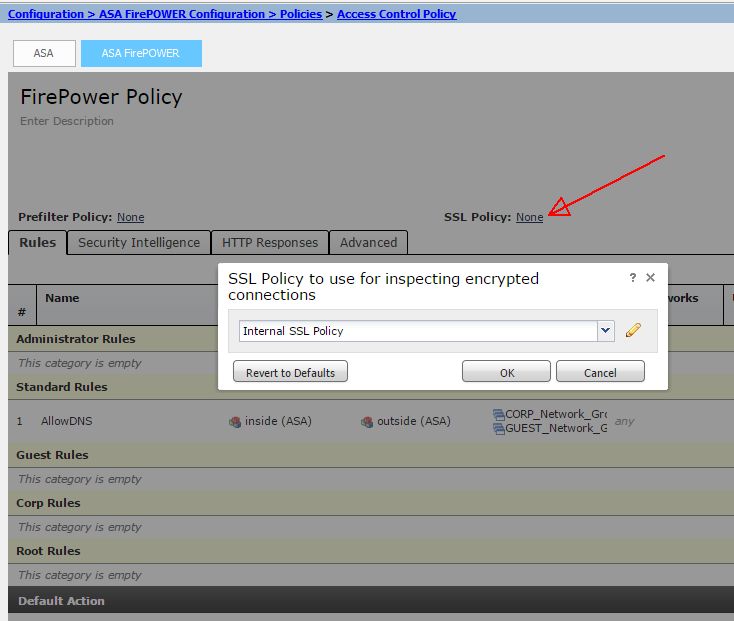Confirm SSL policy selection with OK

coord(506,372)
